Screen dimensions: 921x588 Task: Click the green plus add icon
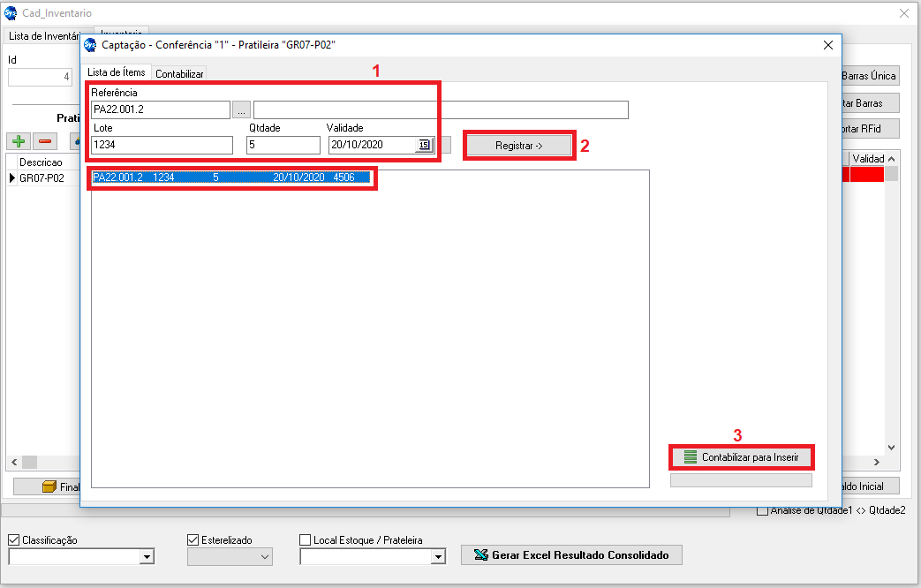pos(18,141)
